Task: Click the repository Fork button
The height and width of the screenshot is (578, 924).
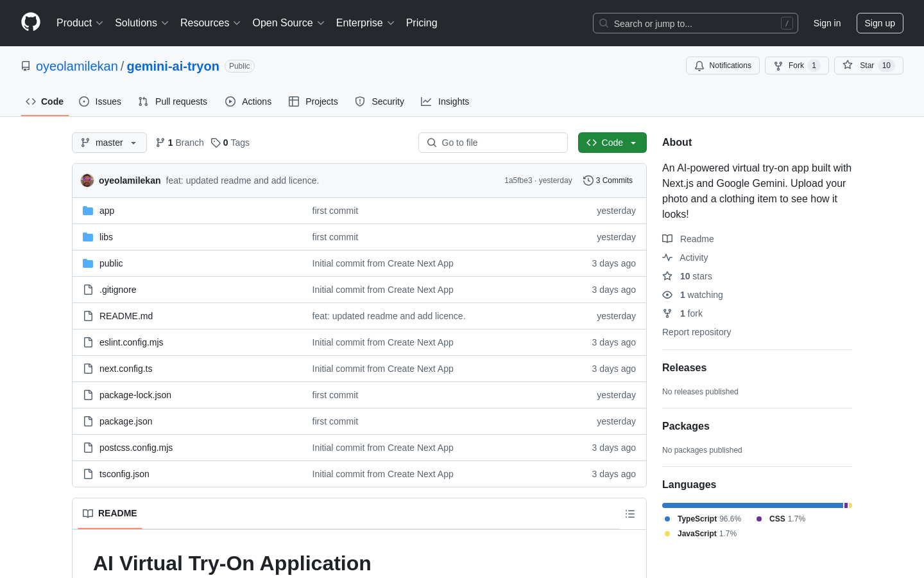Action: pyautogui.click(x=796, y=66)
